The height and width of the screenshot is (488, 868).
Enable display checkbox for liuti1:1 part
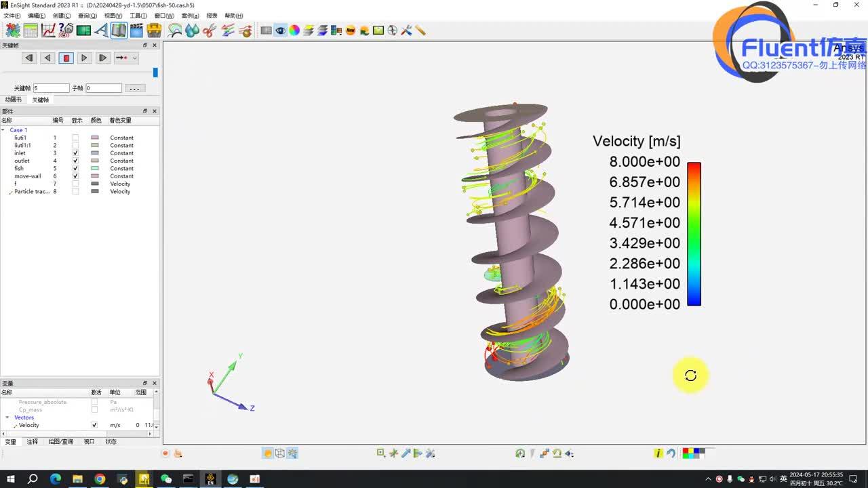(75, 145)
